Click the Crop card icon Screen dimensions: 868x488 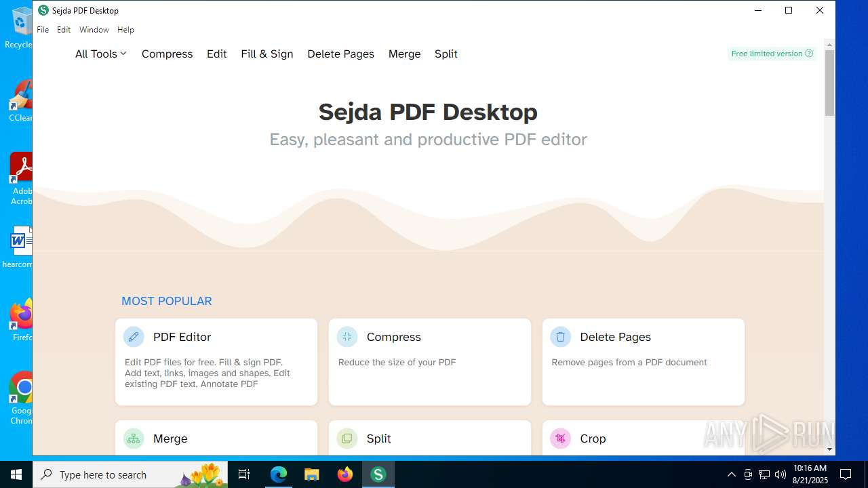pos(560,439)
